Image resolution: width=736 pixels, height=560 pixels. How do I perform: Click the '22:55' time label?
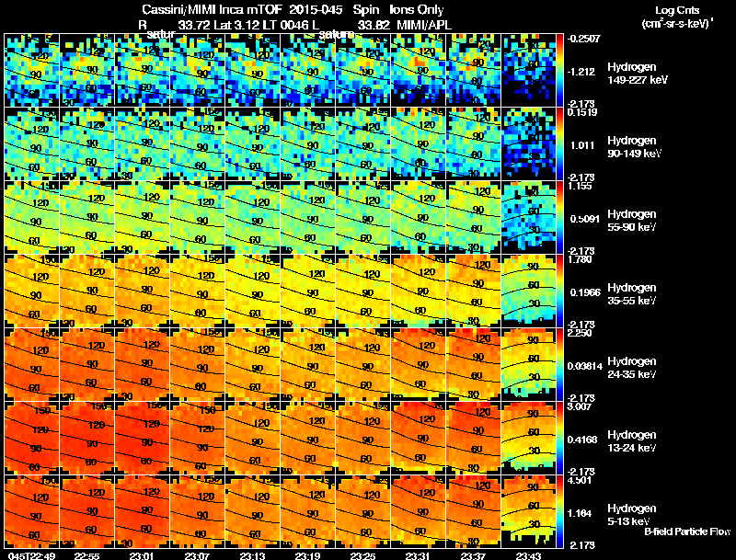86,555
